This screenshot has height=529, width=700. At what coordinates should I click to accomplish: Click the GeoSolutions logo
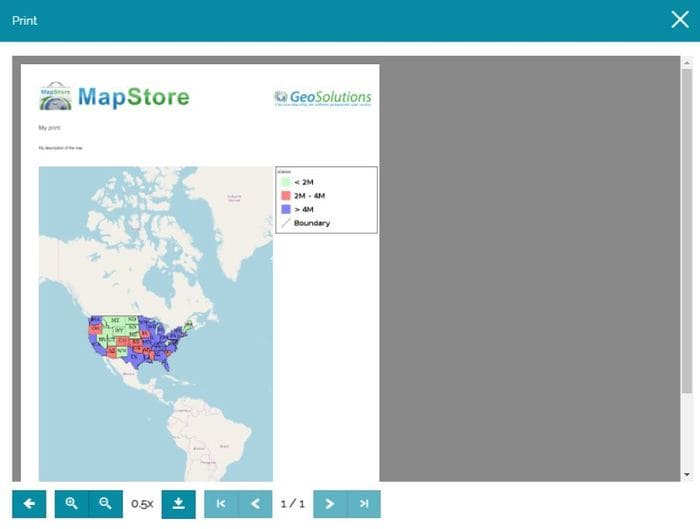(322, 98)
